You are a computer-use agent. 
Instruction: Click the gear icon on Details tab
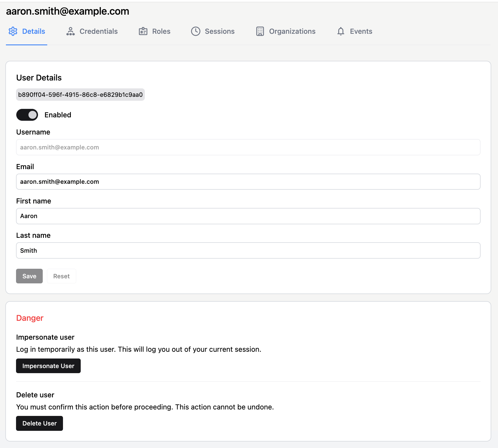pyautogui.click(x=13, y=31)
